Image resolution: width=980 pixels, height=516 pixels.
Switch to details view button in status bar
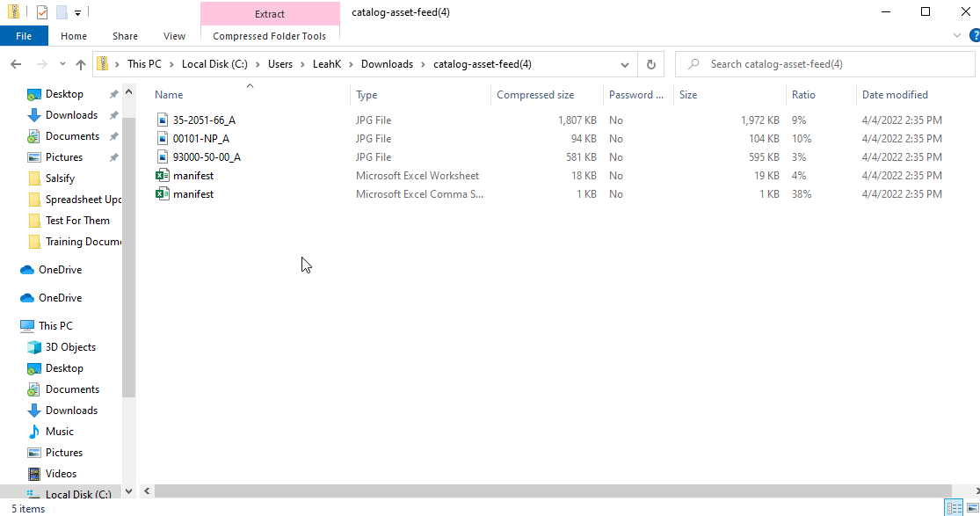[954, 507]
